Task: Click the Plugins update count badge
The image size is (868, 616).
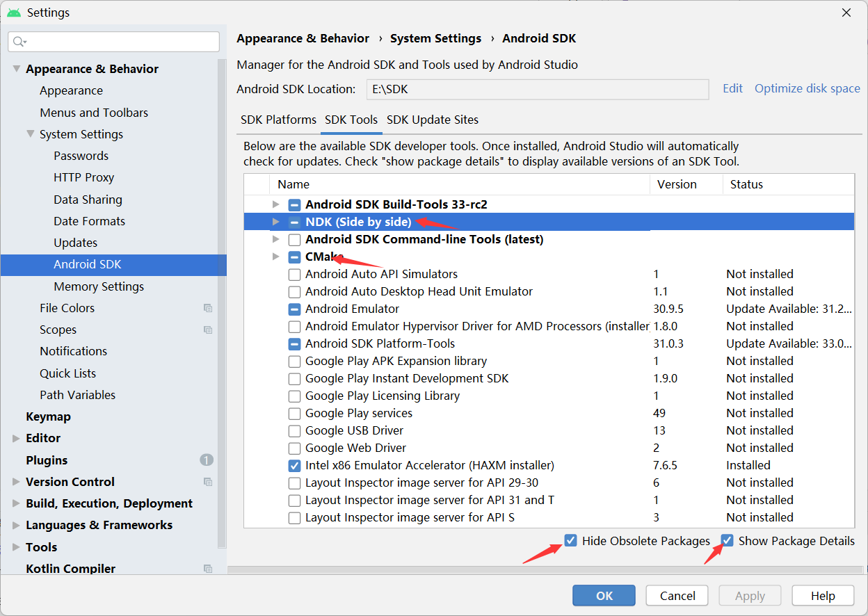Action: point(207,460)
